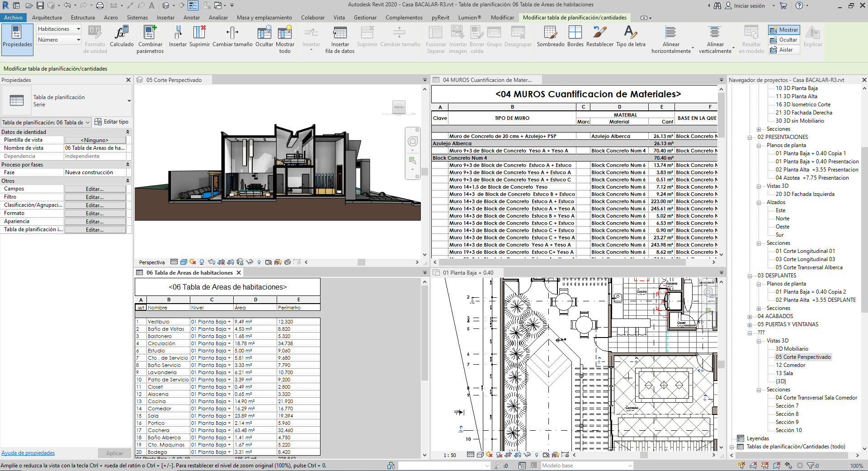Screen dimensions: 868x471
Task: Click Restablecer brush icon in ribbon
Action: pyautogui.click(x=599, y=33)
